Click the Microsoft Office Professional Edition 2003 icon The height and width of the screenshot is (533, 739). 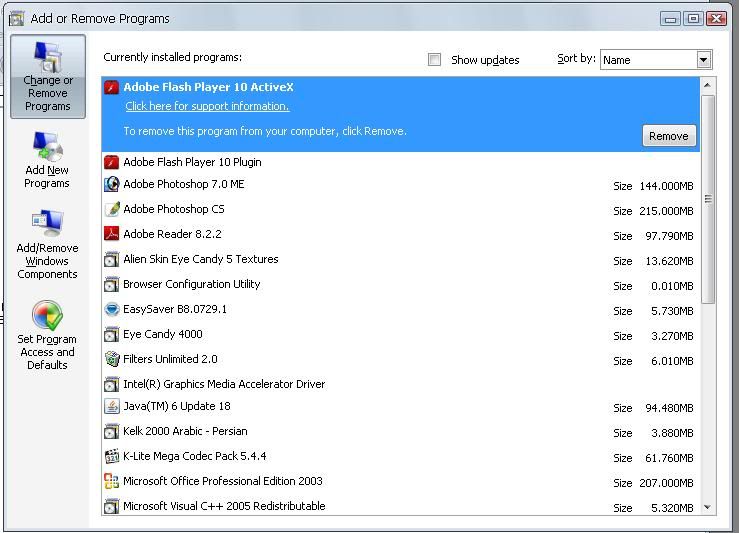click(112, 482)
